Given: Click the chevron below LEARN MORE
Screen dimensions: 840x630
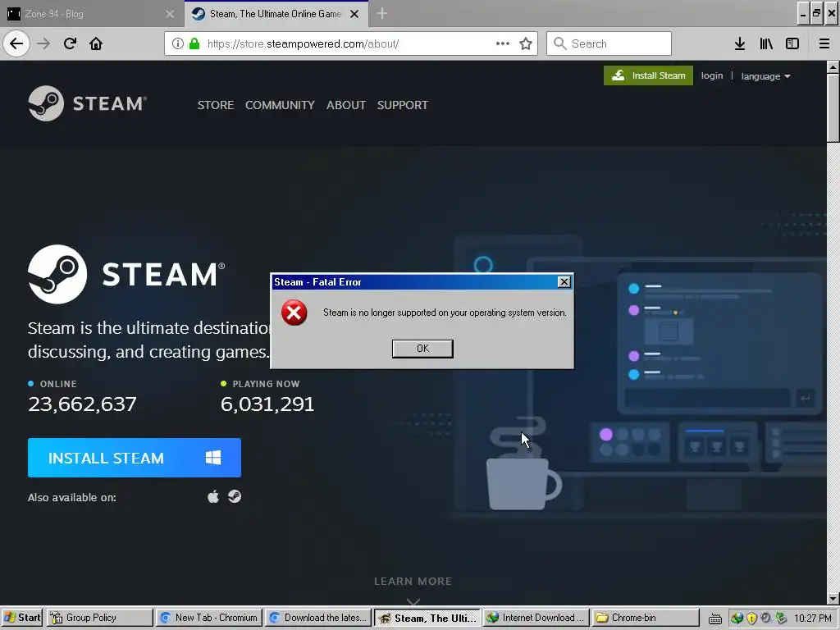Looking at the screenshot, I should pos(413,601).
